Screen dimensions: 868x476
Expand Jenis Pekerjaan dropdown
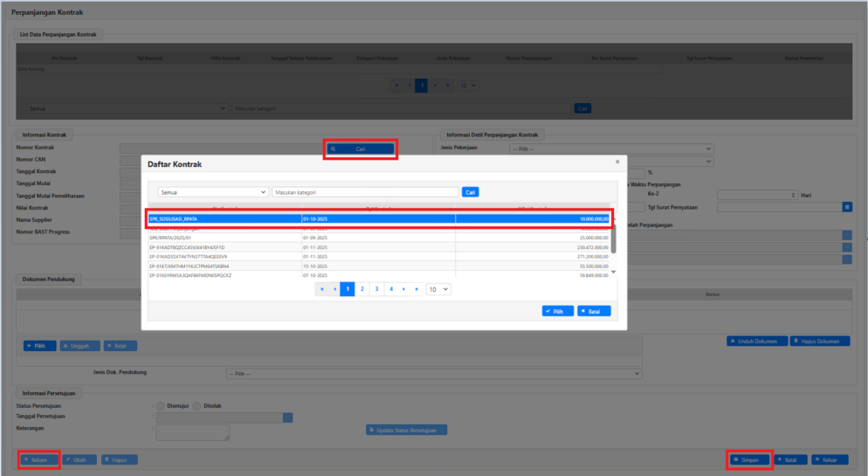pyautogui.click(x=611, y=149)
